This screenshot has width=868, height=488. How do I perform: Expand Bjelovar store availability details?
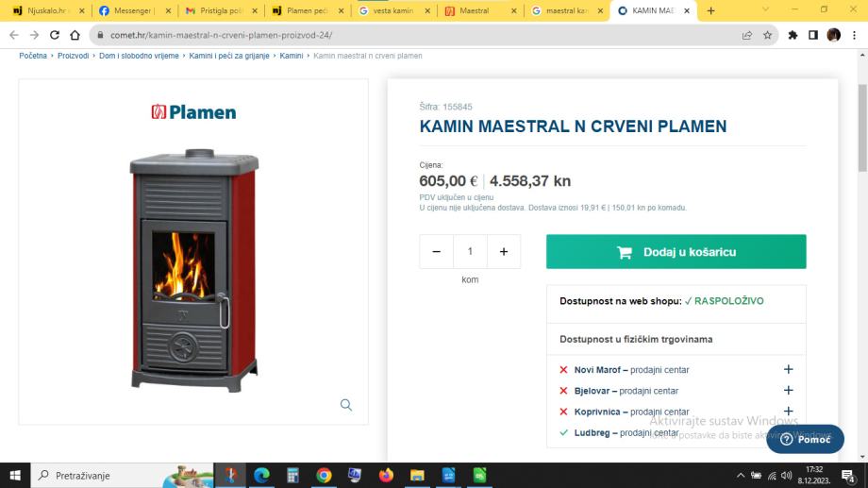click(789, 391)
